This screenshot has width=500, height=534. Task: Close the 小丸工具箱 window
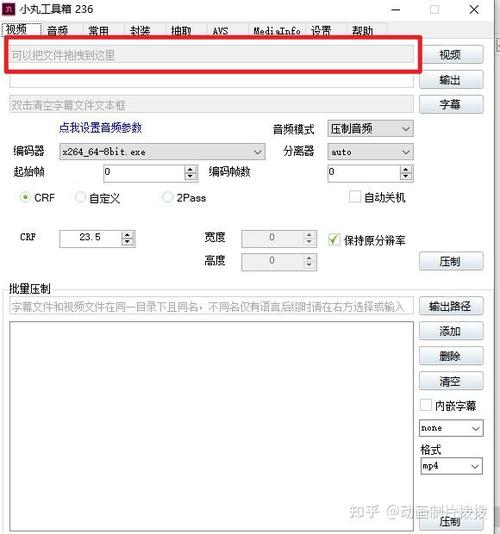tap(474, 10)
